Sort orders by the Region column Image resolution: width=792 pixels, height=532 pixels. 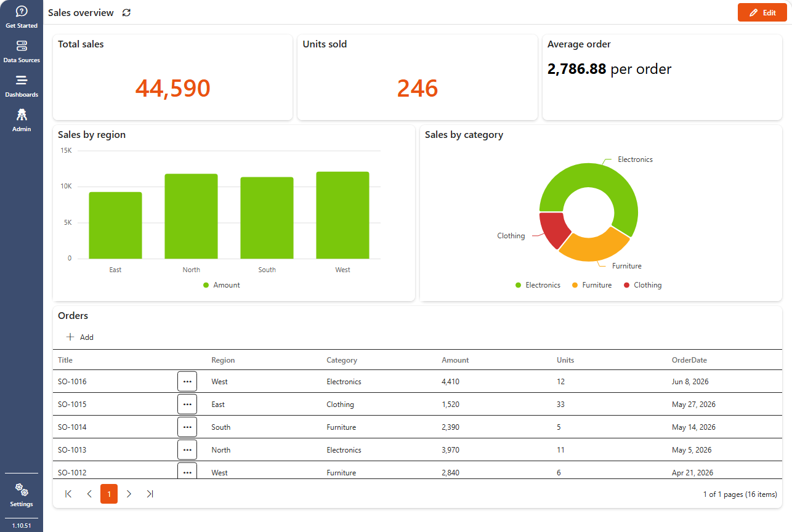(223, 360)
